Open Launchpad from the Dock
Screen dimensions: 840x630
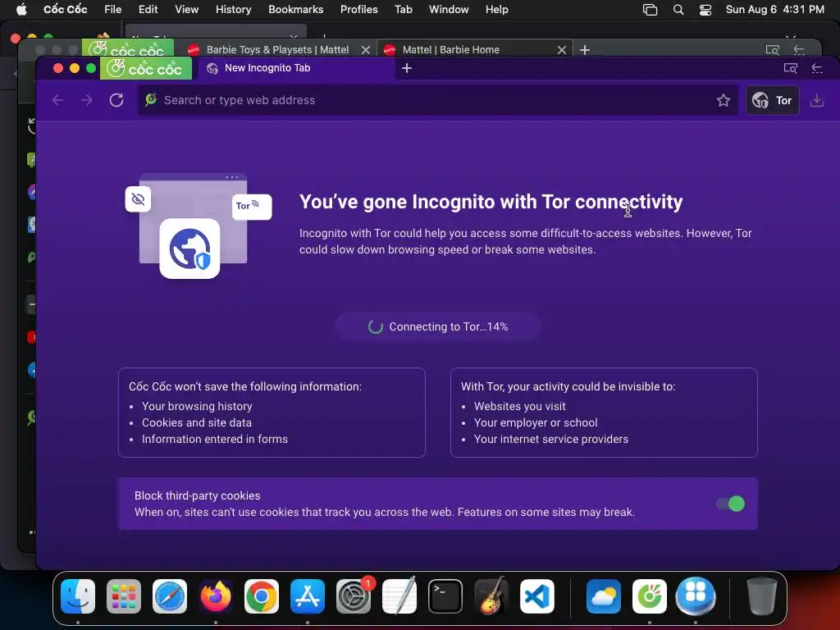pos(124,596)
